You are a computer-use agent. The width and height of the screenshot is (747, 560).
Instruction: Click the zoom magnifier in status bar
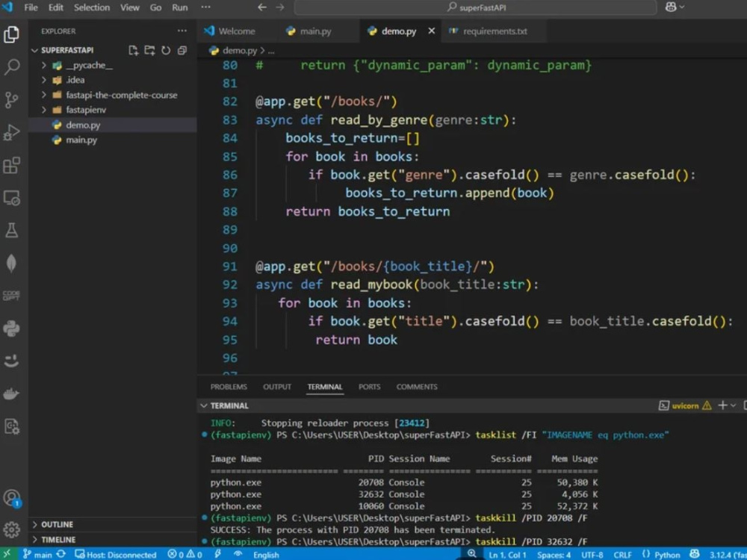click(x=471, y=553)
